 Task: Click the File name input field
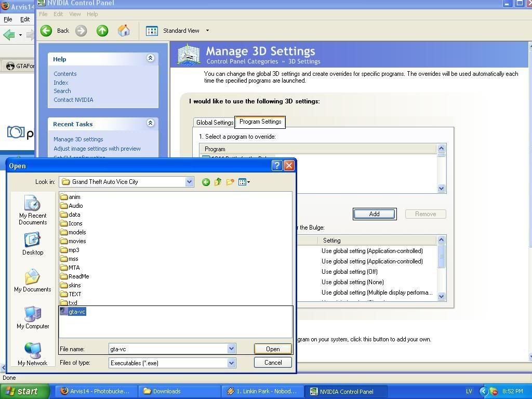(168, 349)
